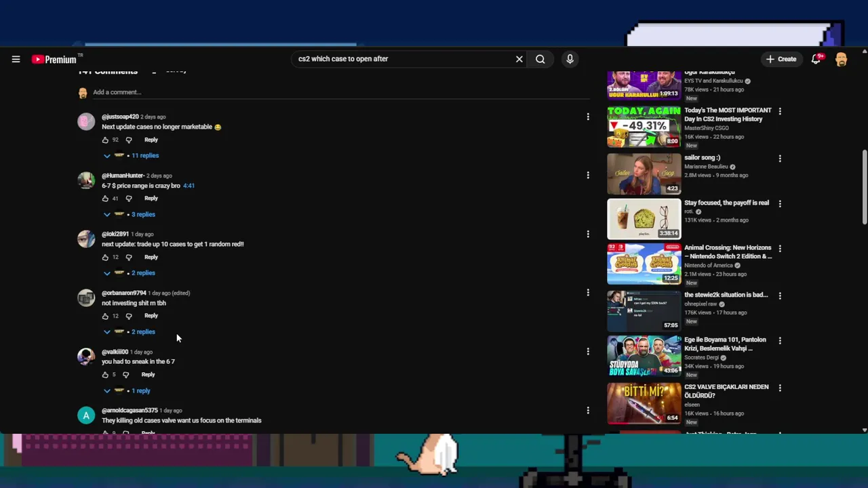Open Ege ile Boyama 101 video thumbnail
This screenshot has width=868, height=488.
pos(644,356)
